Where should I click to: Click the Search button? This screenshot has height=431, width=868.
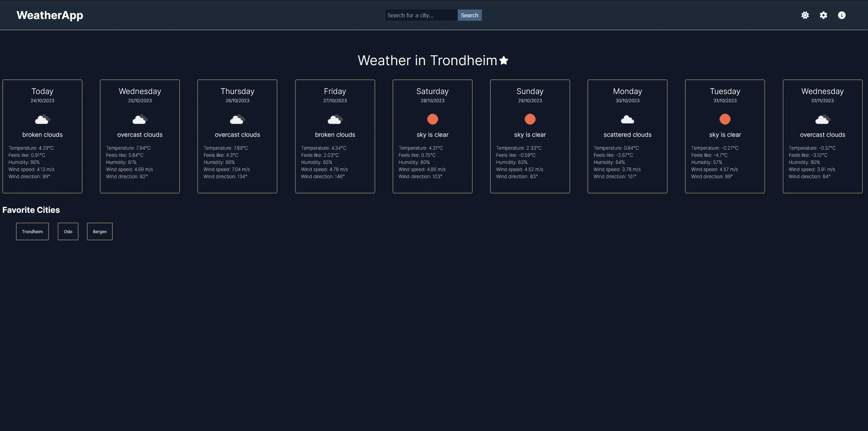point(470,15)
